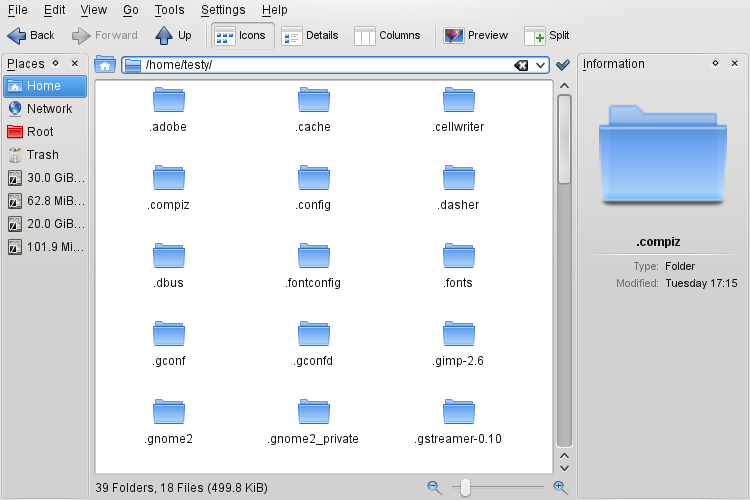Select Trash in the Places panel

pos(42,155)
